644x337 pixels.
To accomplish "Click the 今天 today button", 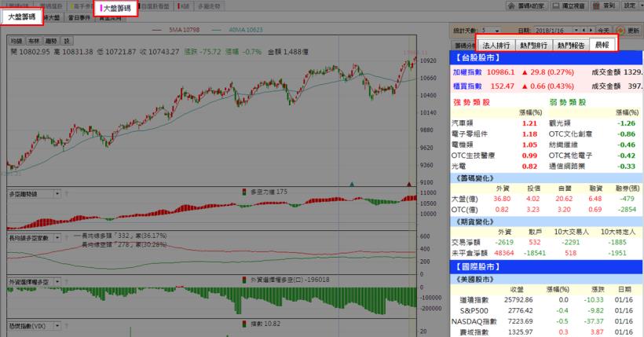I will point(603,31).
